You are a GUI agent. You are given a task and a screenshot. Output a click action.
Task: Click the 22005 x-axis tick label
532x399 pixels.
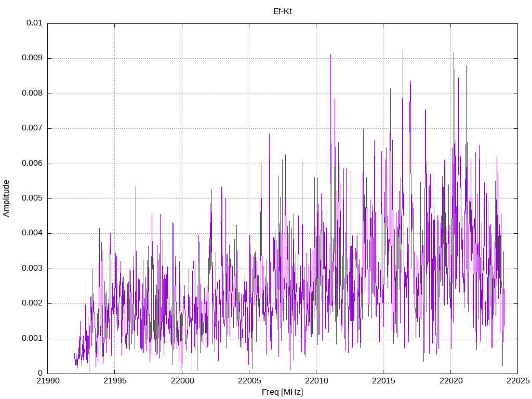point(249,381)
